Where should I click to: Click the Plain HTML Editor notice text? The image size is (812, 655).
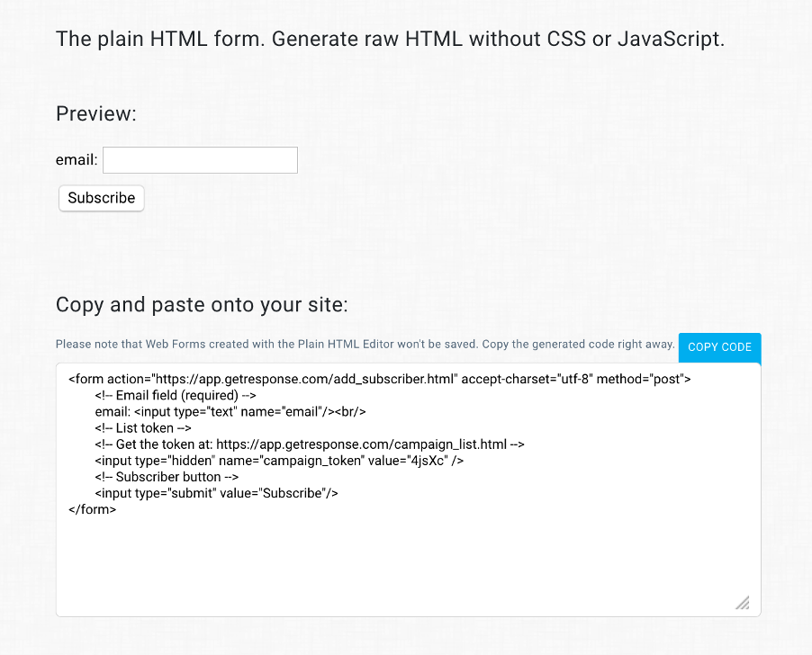point(365,344)
